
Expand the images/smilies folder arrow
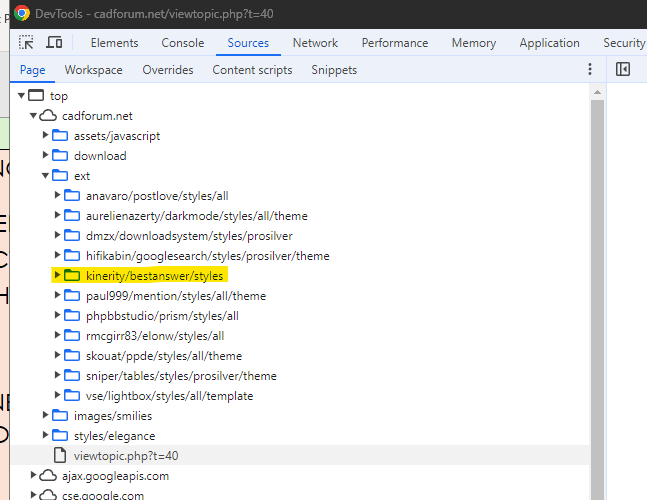tap(45, 415)
